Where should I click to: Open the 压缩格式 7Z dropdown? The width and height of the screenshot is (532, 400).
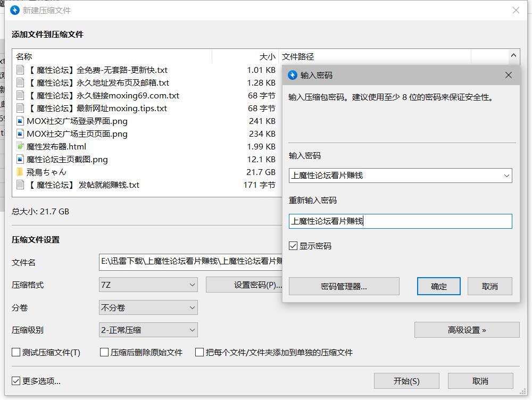(148, 285)
